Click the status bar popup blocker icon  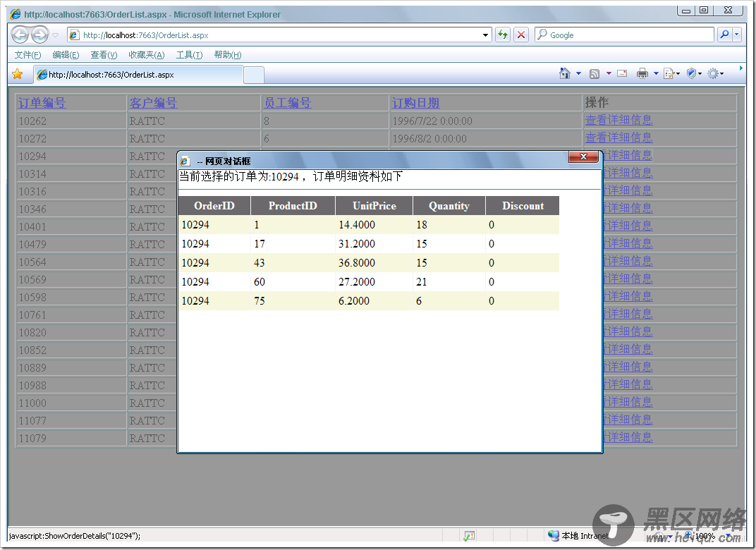pyautogui.click(x=469, y=535)
